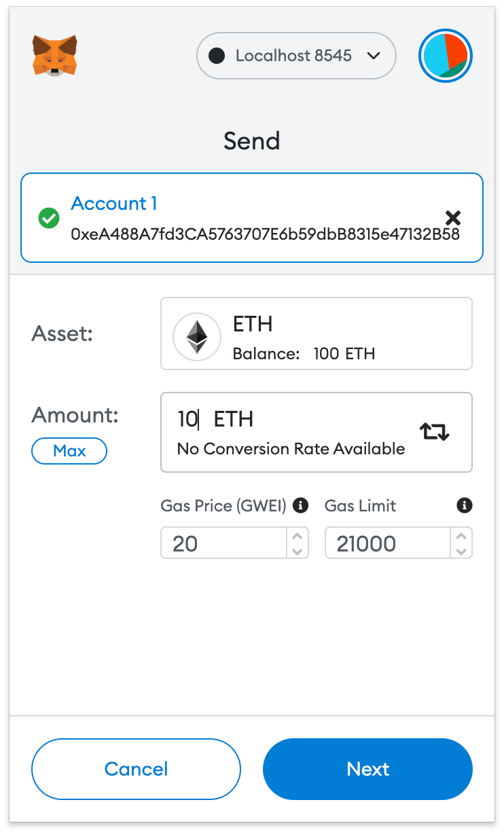Increase Gas Limit with up arrow
The image size is (504, 834).
pos(461,536)
